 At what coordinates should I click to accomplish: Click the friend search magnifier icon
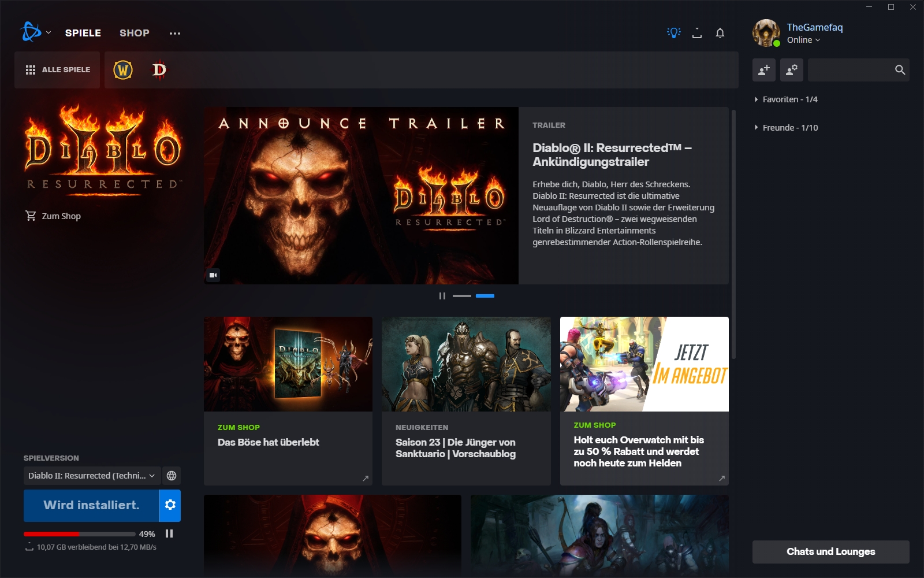tap(900, 70)
